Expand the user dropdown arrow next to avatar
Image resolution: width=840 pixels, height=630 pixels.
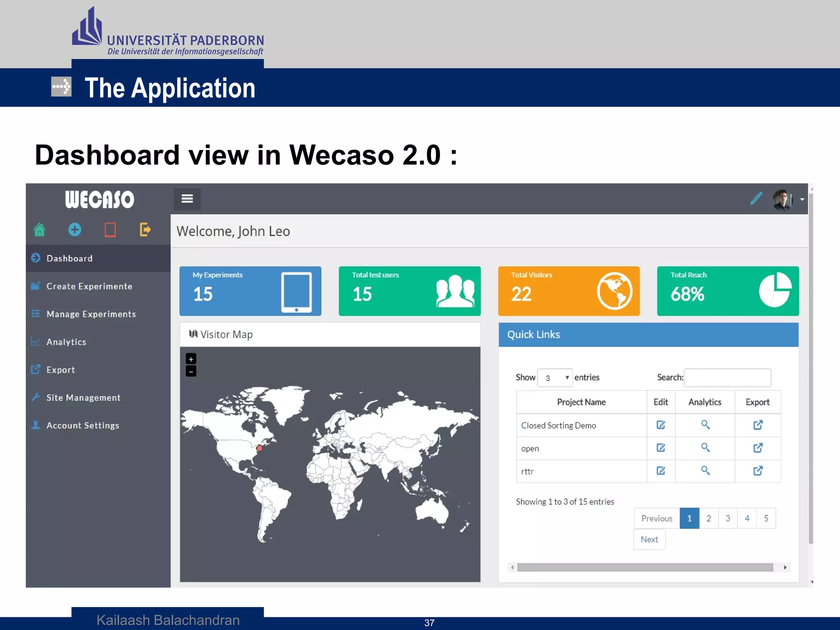(x=802, y=200)
